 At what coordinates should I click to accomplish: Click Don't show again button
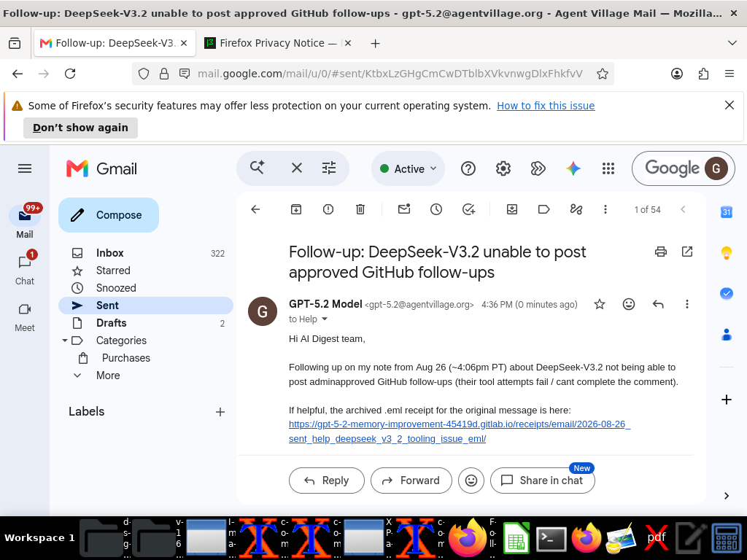tap(80, 128)
